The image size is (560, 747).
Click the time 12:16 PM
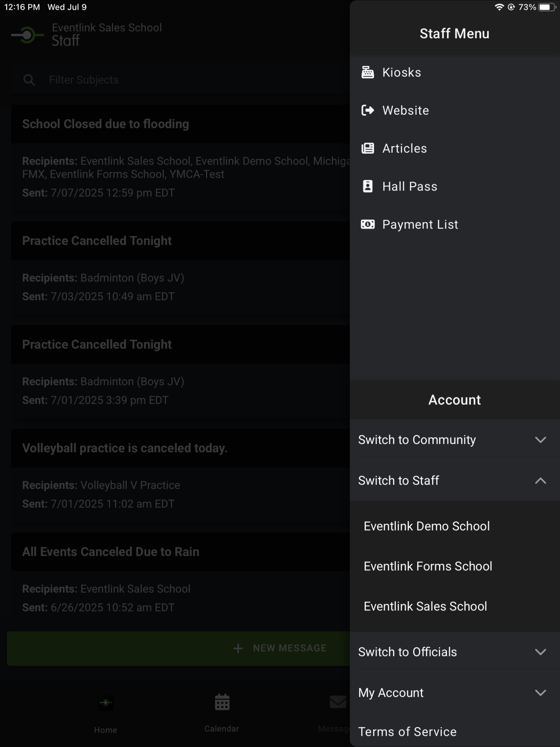[x=22, y=7]
